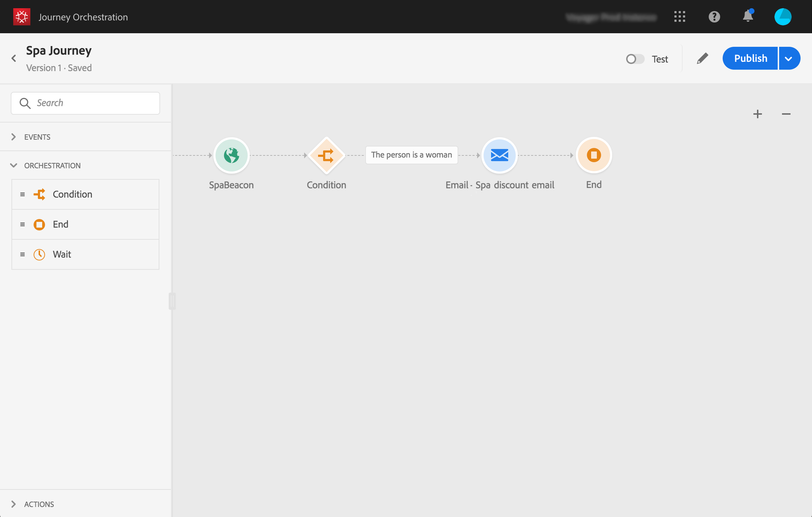Click the End node on the canvas
The width and height of the screenshot is (812, 517).
point(594,155)
